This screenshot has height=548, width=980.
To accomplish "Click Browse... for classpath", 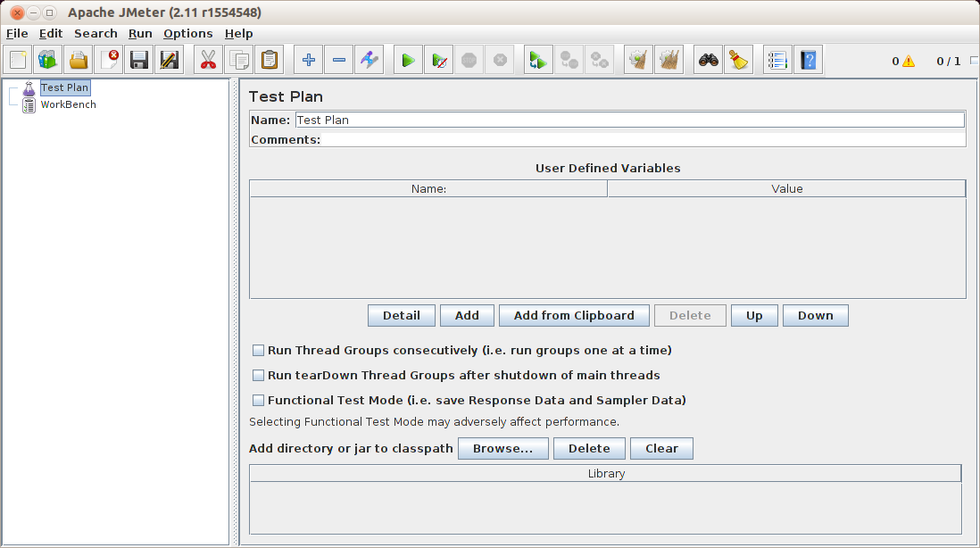I will point(503,449).
